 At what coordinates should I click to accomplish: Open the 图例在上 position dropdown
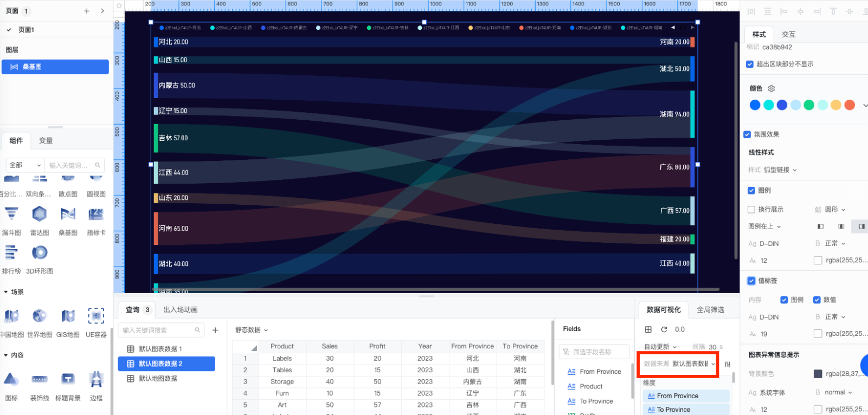[x=764, y=226]
